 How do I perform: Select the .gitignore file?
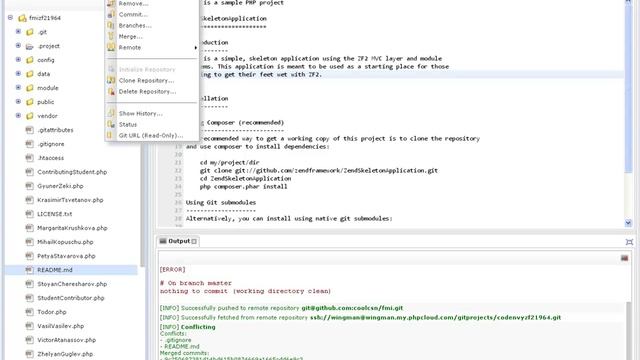pos(51,144)
